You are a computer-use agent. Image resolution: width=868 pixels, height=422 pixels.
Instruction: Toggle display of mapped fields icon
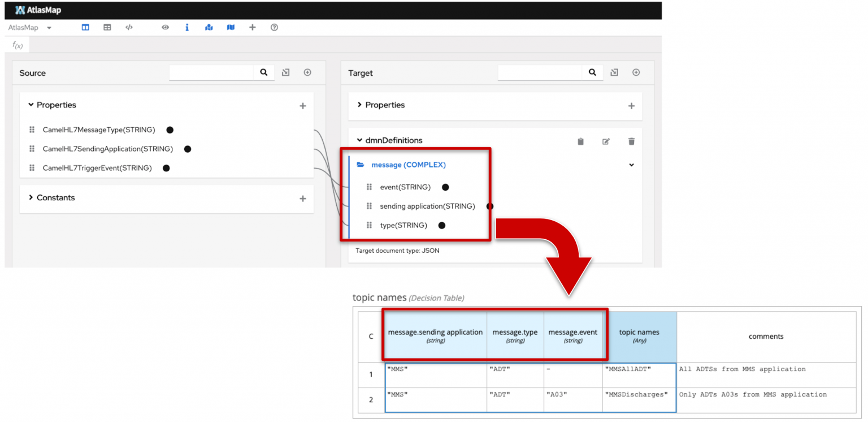(209, 27)
